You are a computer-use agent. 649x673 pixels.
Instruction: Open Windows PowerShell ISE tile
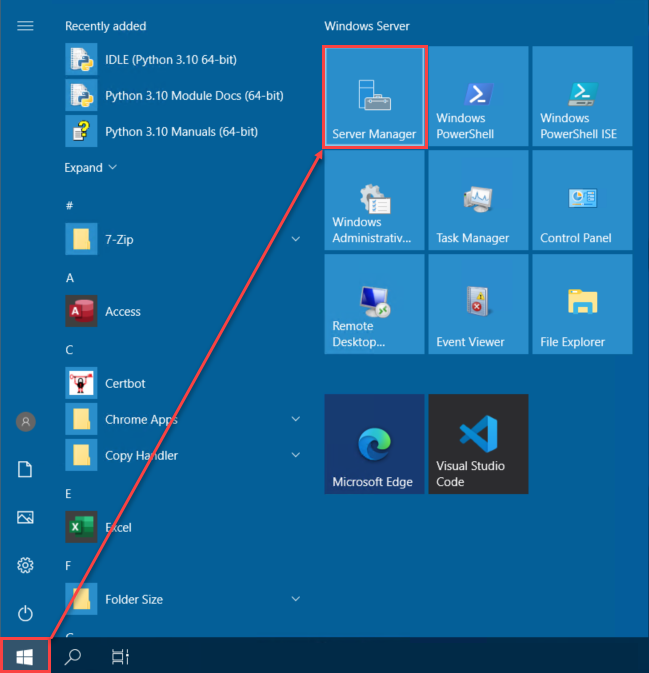[x=582, y=97]
